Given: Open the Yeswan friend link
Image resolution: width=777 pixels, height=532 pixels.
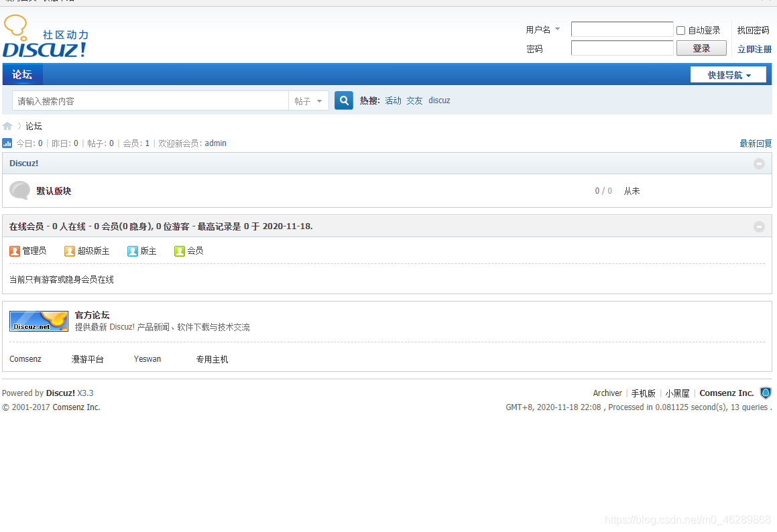Looking at the screenshot, I should [147, 359].
